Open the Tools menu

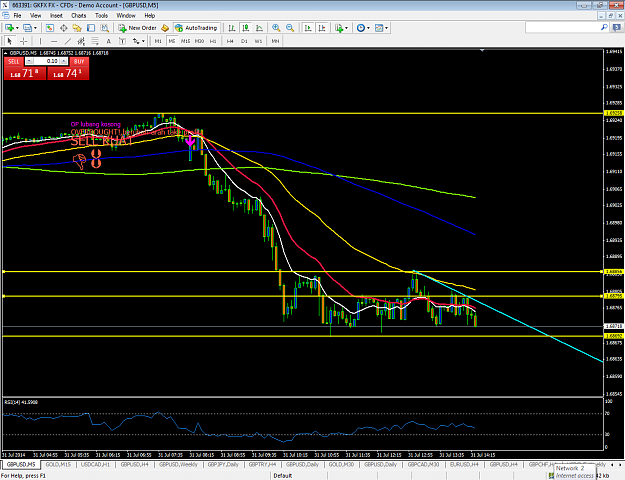click(101, 16)
